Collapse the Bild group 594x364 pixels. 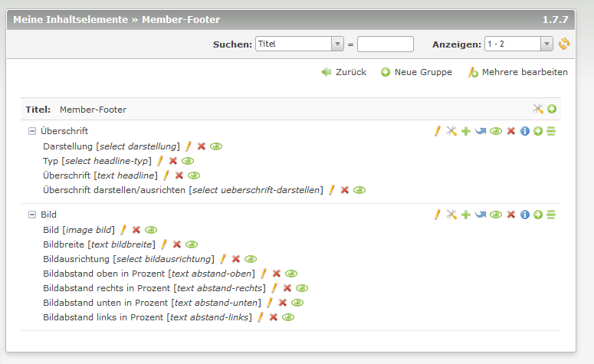tap(32, 215)
